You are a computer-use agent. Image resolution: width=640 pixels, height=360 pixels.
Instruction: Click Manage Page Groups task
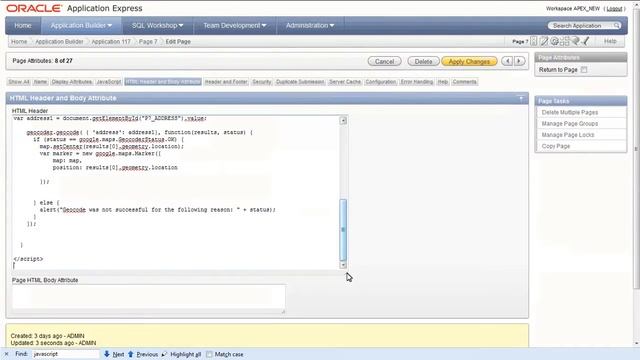(x=569, y=124)
